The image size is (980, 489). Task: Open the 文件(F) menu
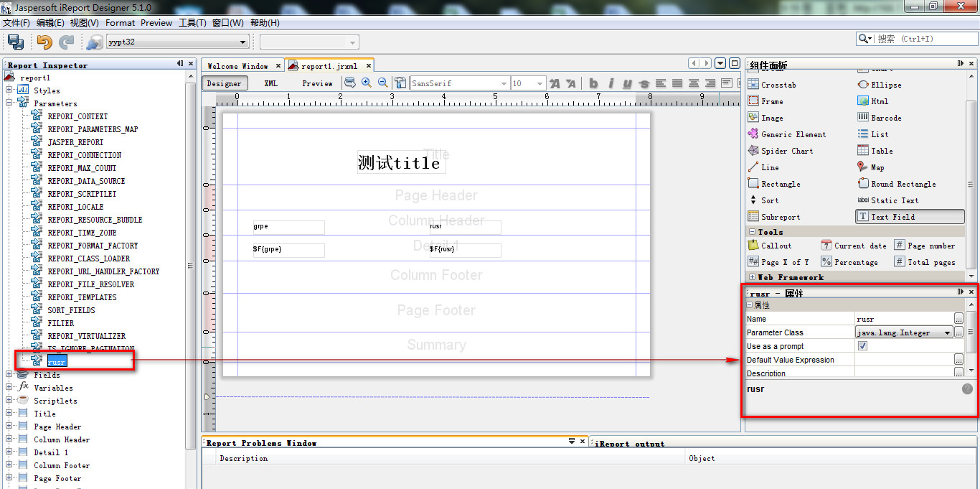click(16, 23)
